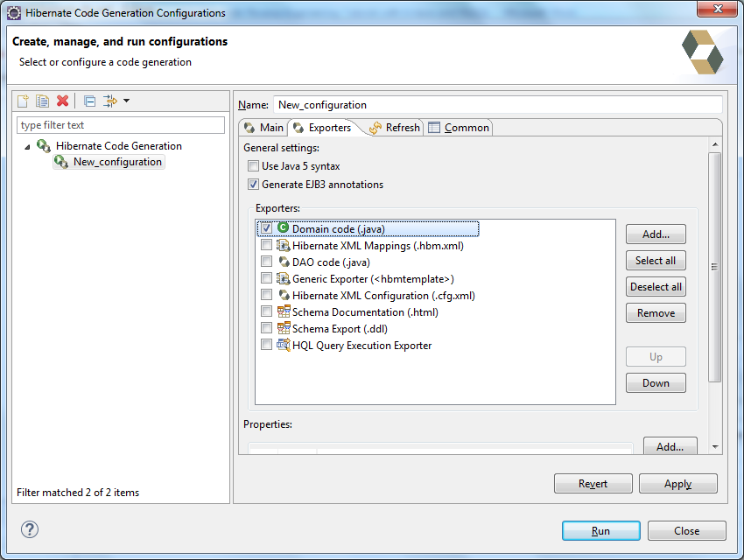Click the New_configuration item icon
The height and width of the screenshot is (560, 744).
[x=61, y=162]
